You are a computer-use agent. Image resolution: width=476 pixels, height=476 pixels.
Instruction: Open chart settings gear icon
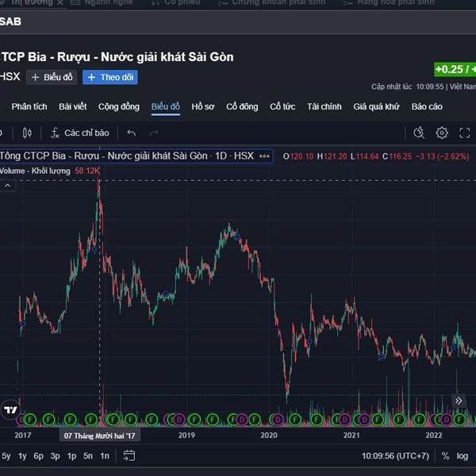click(442, 133)
